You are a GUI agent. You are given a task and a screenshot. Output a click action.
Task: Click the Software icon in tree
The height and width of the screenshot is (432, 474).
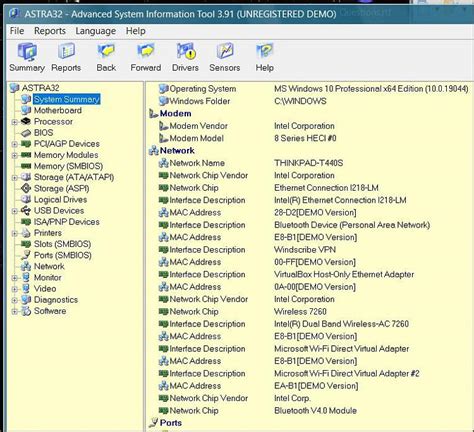click(26, 311)
